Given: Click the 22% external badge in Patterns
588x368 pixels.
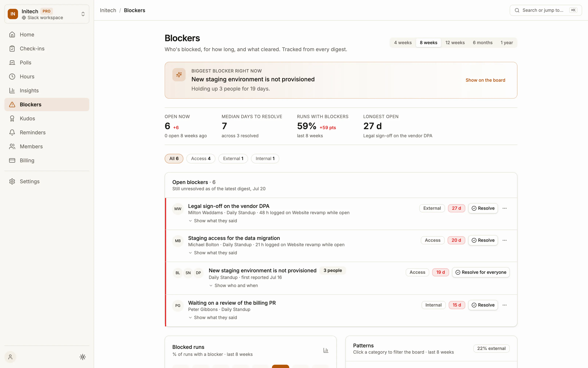Looking at the screenshot, I should coord(491,348).
